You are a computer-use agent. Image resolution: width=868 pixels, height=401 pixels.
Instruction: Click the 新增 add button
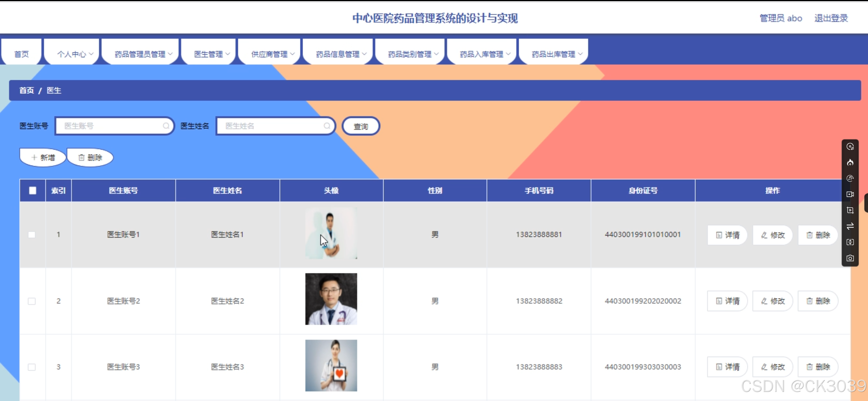click(43, 157)
